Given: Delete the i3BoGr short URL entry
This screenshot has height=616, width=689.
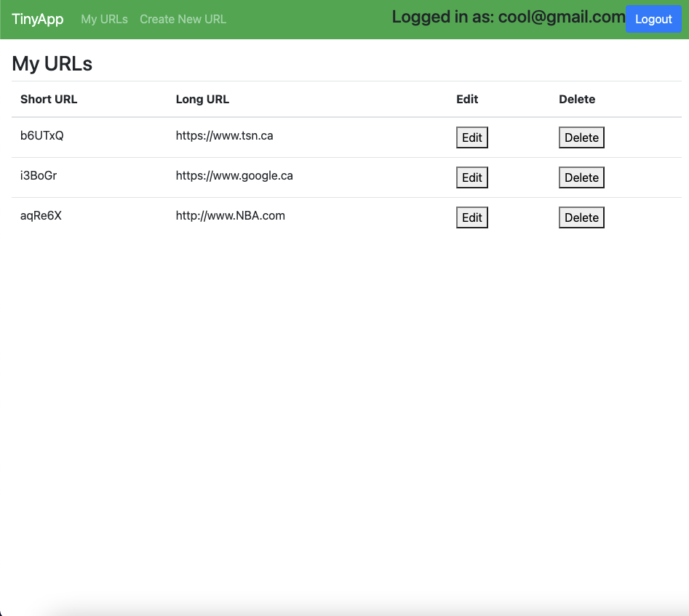Looking at the screenshot, I should coord(581,177).
